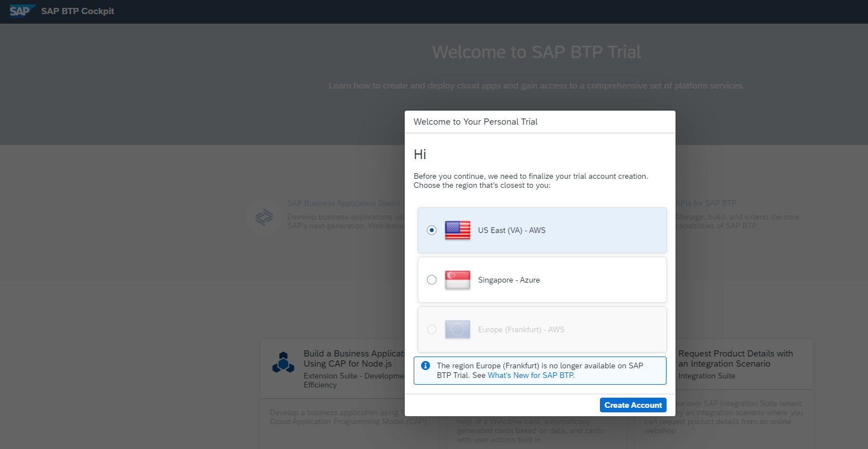The width and height of the screenshot is (868, 449).
Task: Click the CAP for Node.js hexagons icon
Action: click(283, 363)
